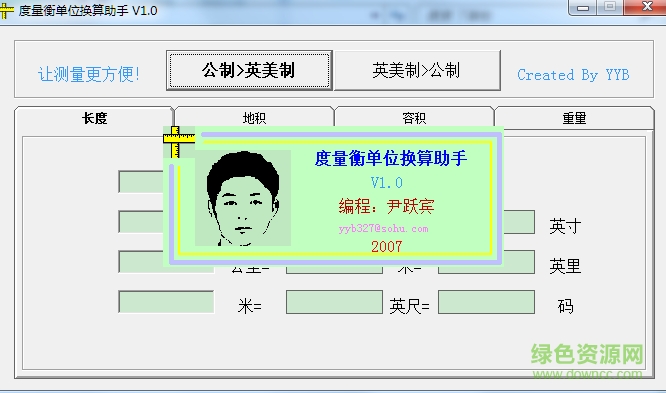Click the 英里 unit label
666x393 pixels.
coord(565,266)
